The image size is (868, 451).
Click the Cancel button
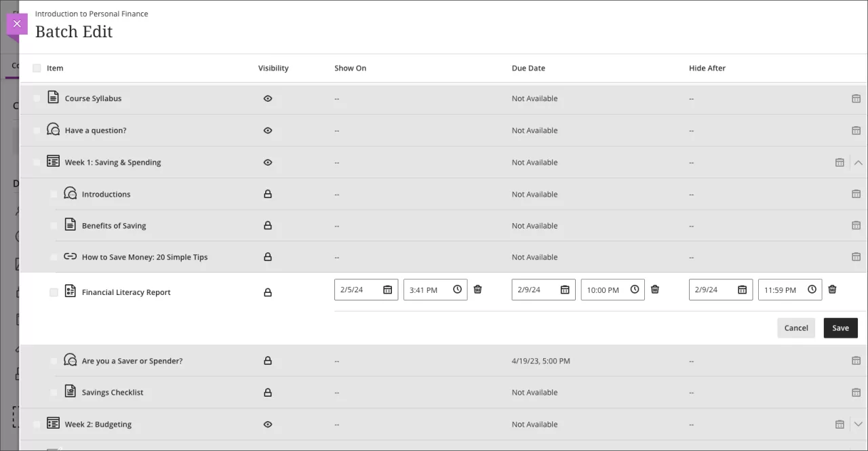(795, 328)
